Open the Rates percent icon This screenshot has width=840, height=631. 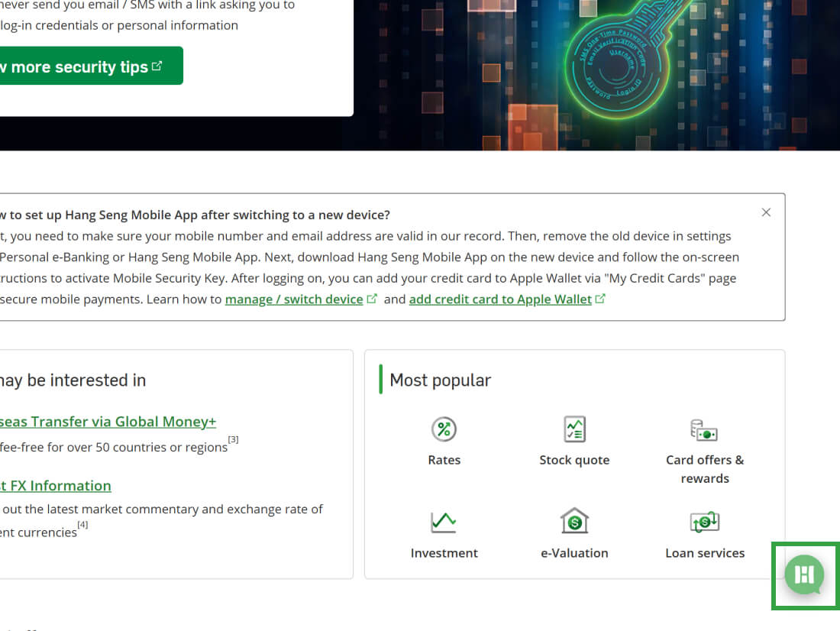(444, 429)
